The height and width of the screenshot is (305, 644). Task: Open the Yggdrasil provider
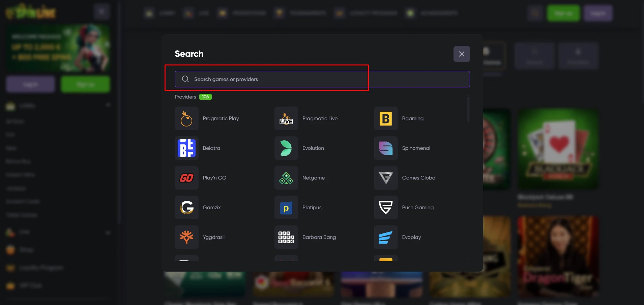coord(200,237)
